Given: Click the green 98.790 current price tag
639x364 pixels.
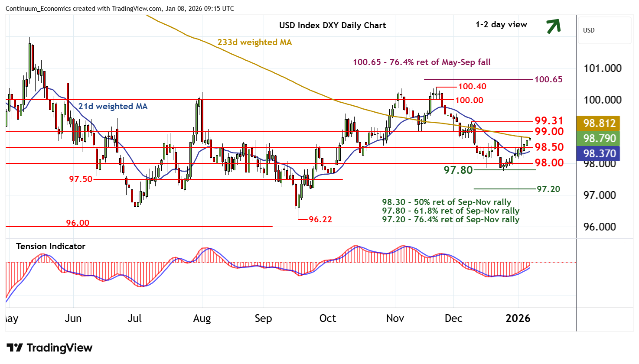Looking at the screenshot, I should [x=599, y=138].
